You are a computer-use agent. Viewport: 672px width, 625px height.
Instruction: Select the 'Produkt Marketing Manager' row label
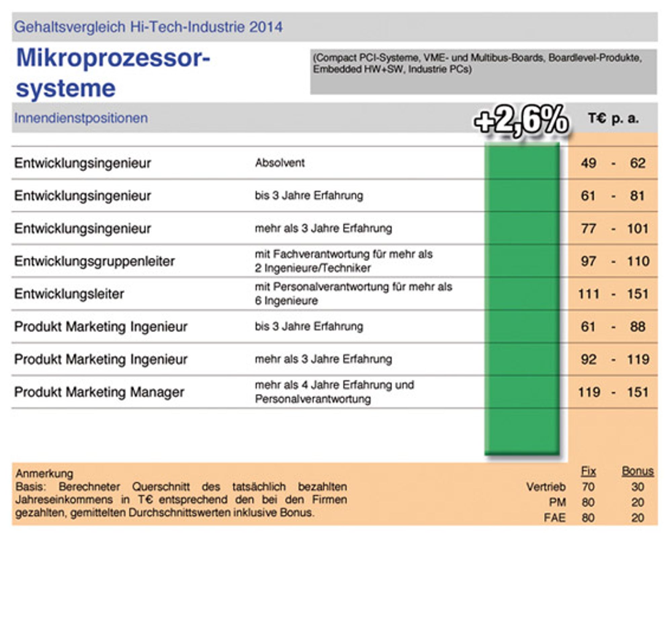coord(99,392)
